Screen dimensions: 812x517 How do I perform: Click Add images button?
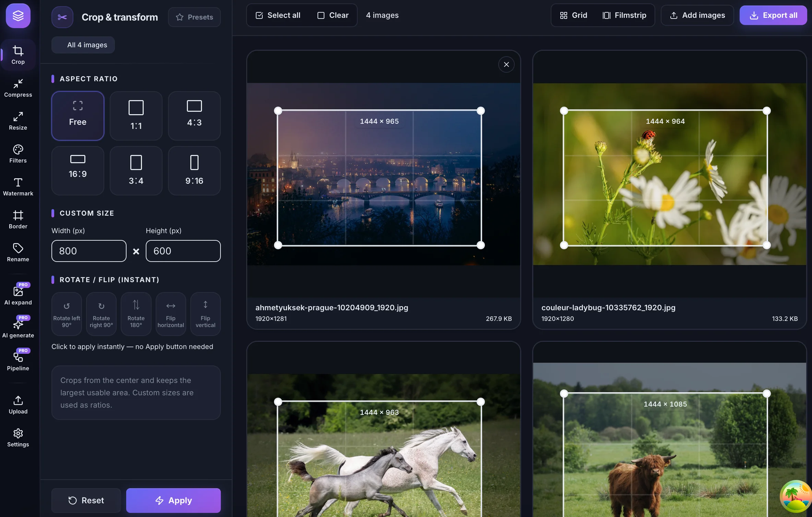pos(697,15)
